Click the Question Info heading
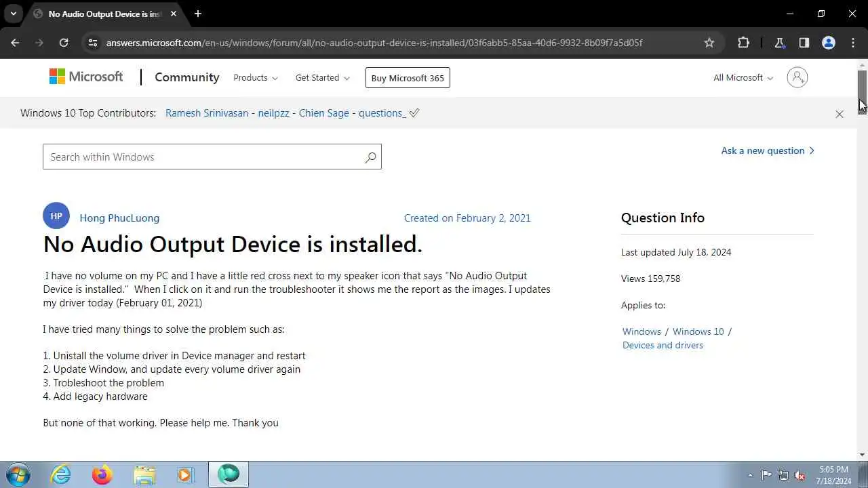Viewport: 868px width, 488px height. (663, 218)
